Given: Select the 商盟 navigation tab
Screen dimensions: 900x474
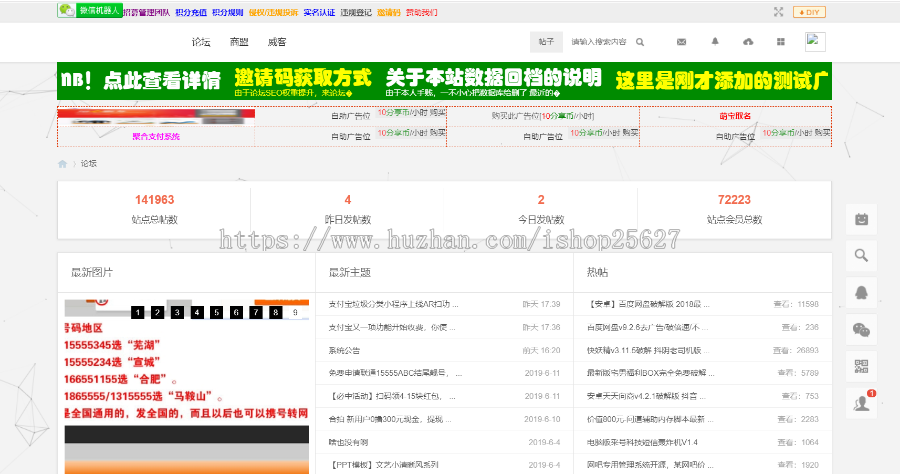Looking at the screenshot, I should pyautogui.click(x=239, y=42).
